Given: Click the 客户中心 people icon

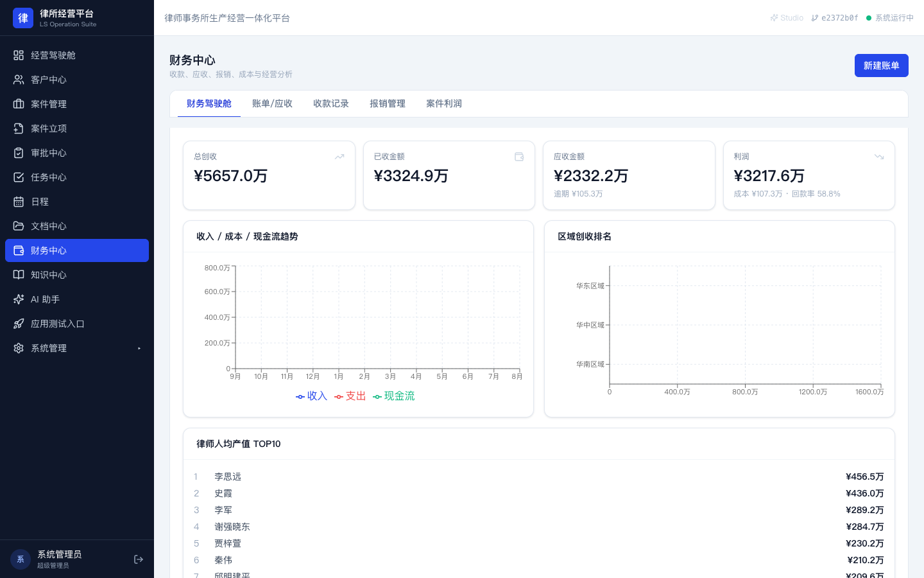Looking at the screenshot, I should (x=19, y=80).
